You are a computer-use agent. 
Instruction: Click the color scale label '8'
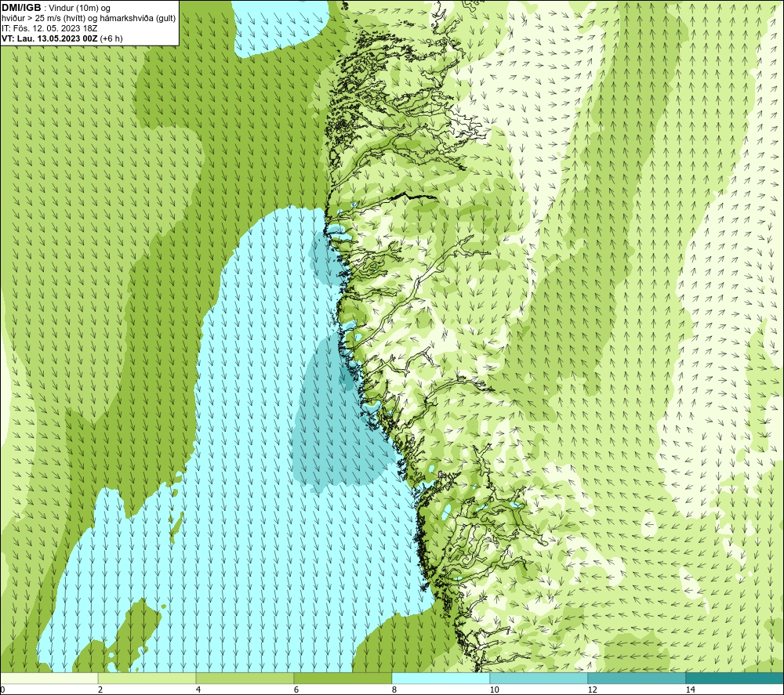click(394, 690)
